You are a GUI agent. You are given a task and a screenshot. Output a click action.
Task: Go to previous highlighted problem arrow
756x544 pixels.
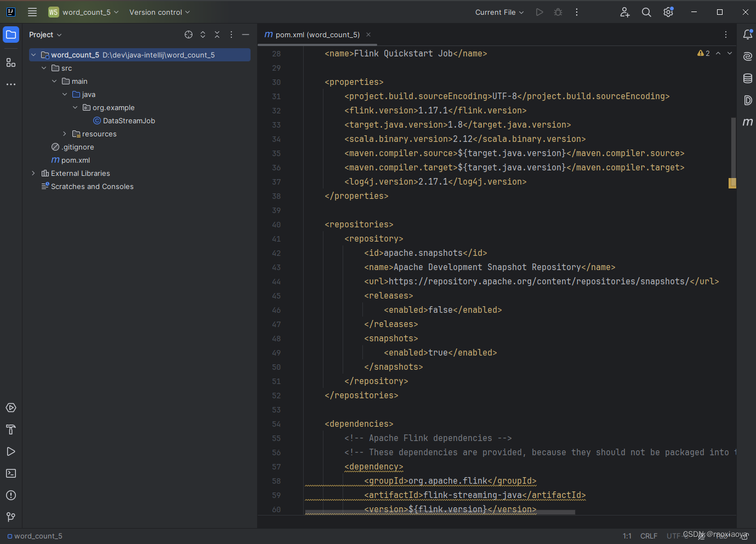(718, 53)
